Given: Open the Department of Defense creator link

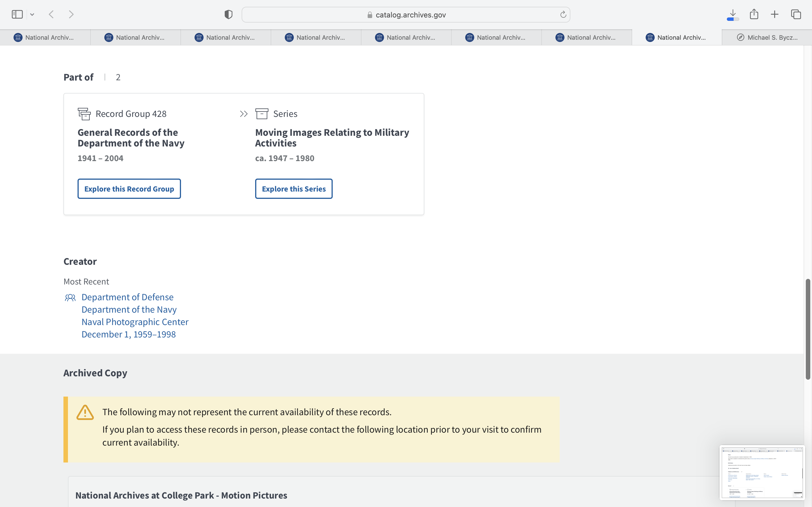Looking at the screenshot, I should click(127, 297).
